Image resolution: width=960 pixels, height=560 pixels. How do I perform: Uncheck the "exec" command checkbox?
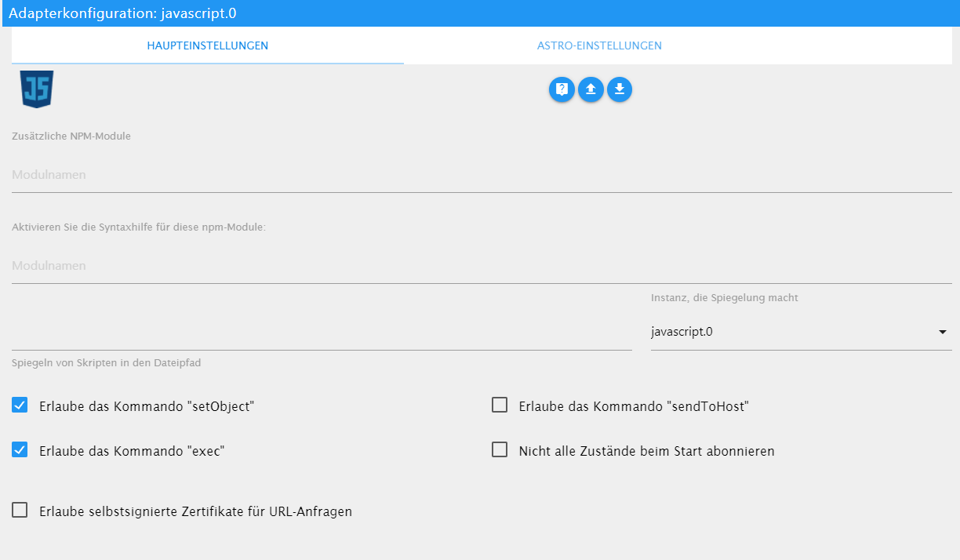coord(20,450)
